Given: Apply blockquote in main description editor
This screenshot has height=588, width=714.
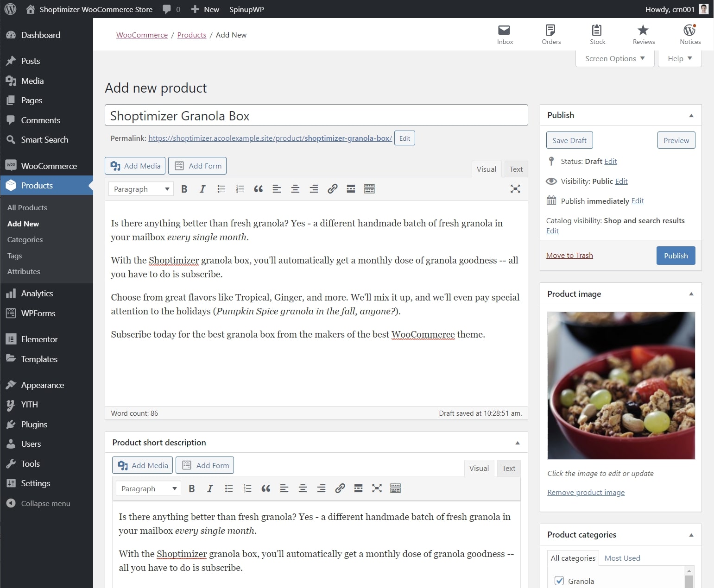Looking at the screenshot, I should [x=259, y=189].
